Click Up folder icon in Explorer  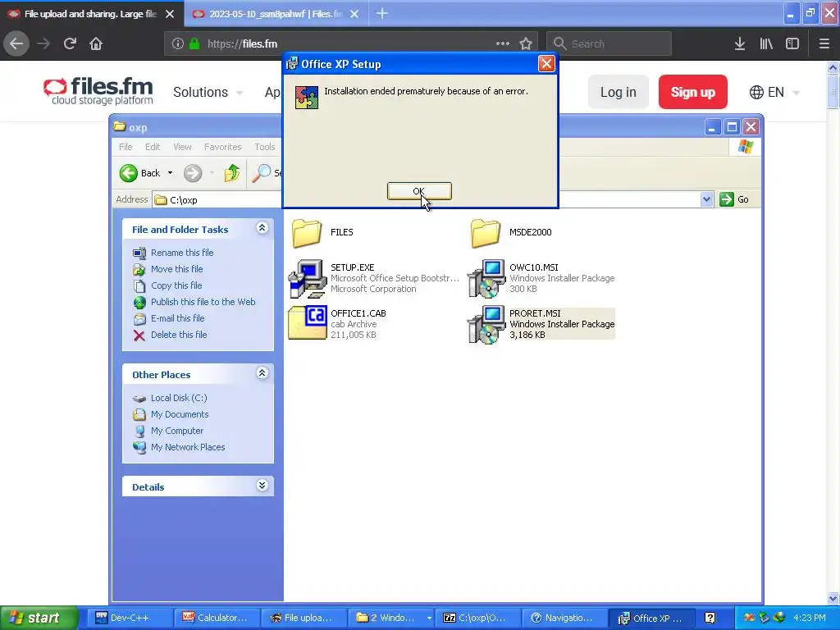(x=232, y=173)
